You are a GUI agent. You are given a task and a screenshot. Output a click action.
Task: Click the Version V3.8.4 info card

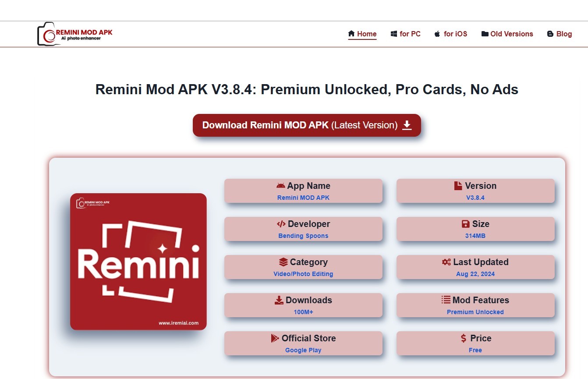click(x=475, y=191)
